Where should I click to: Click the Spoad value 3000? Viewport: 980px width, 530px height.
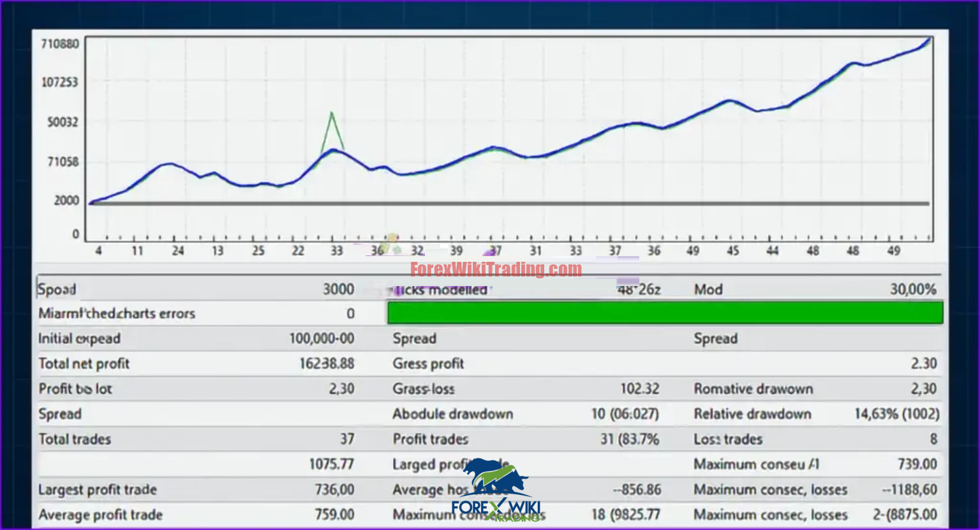pyautogui.click(x=338, y=289)
